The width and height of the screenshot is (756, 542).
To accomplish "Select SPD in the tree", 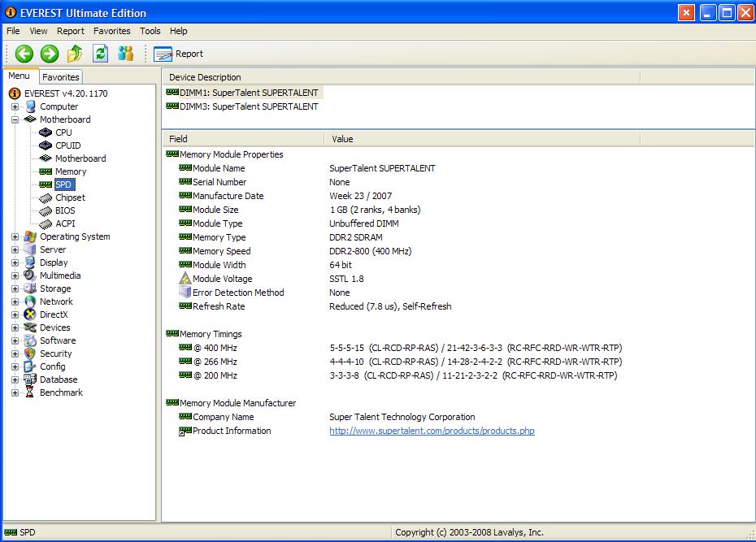I will click(63, 184).
